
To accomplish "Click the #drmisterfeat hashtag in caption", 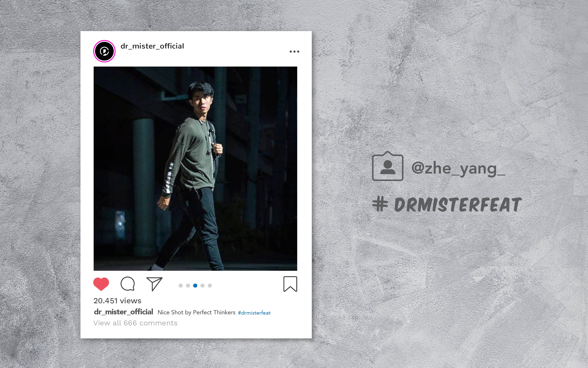I will [254, 313].
